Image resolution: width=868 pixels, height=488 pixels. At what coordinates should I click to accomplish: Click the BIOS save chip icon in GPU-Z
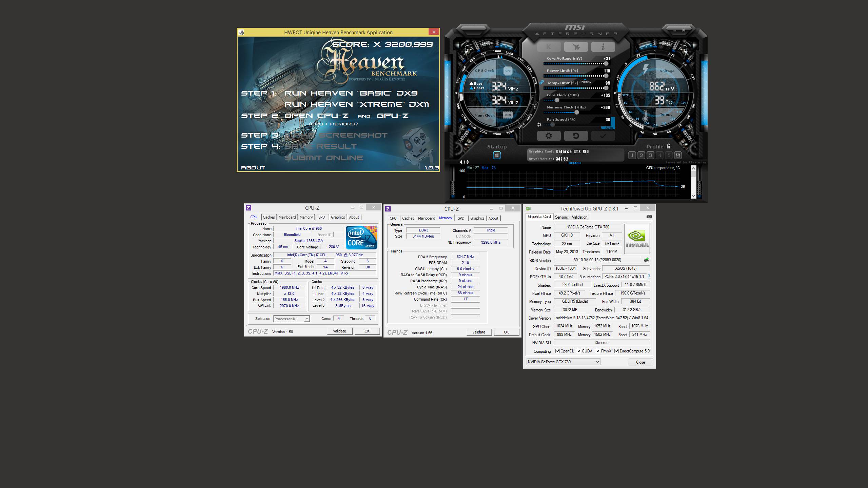[646, 260]
